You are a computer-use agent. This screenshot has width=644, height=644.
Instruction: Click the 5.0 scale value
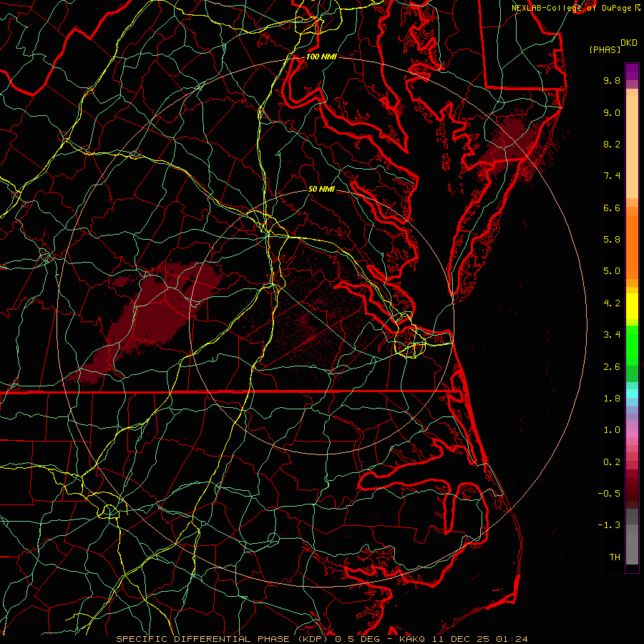click(x=612, y=271)
